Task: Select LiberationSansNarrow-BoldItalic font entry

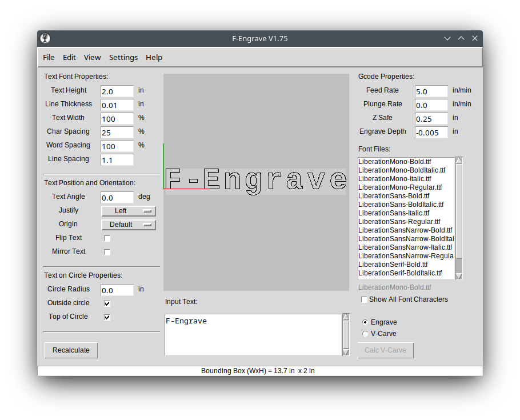Action: pos(406,239)
